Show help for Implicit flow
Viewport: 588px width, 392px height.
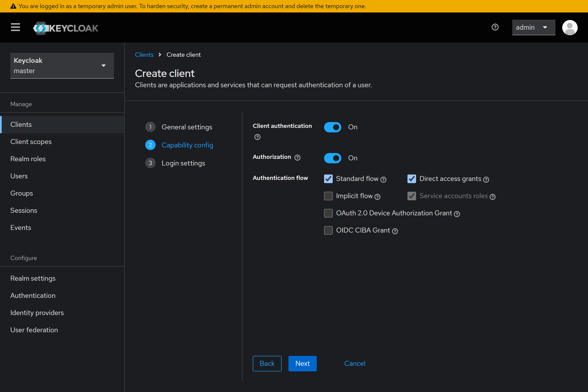coord(377,197)
